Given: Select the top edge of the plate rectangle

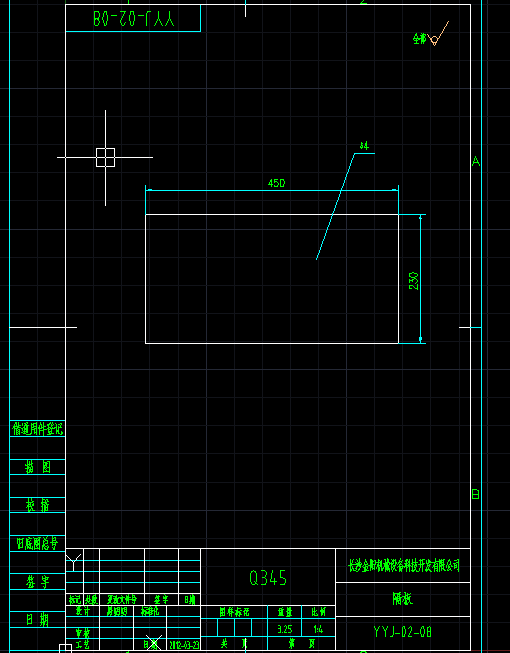Looking at the screenshot, I should (272, 214).
